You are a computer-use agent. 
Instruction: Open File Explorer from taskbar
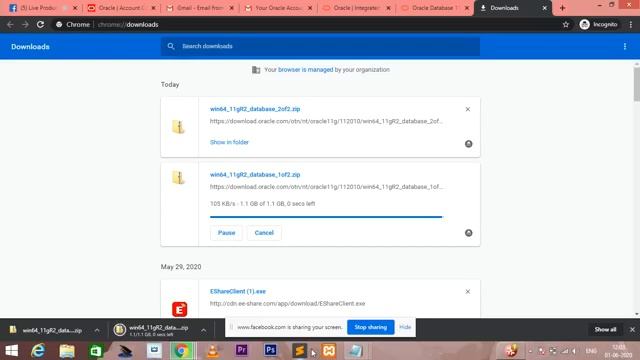pyautogui.click(x=67, y=351)
